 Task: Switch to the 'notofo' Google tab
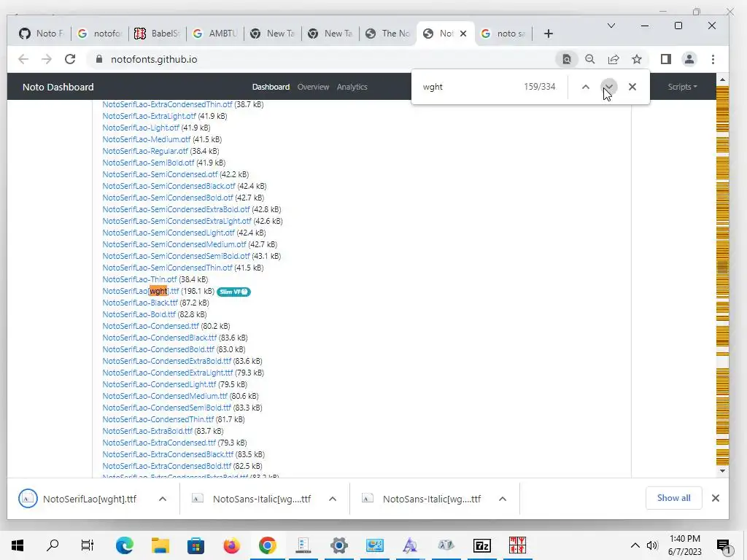click(100, 34)
